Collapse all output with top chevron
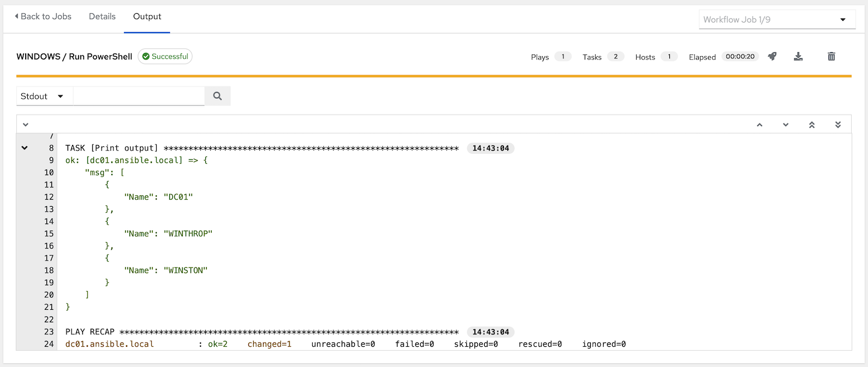This screenshot has width=868, height=367. pos(25,125)
